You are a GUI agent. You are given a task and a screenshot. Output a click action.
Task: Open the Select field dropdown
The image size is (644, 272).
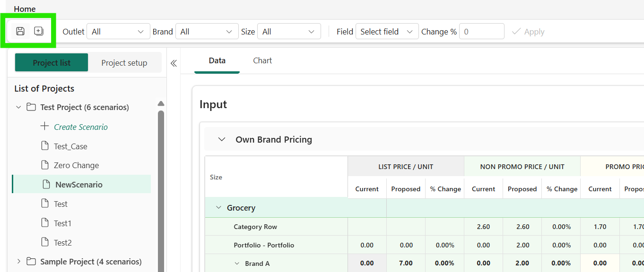click(387, 32)
